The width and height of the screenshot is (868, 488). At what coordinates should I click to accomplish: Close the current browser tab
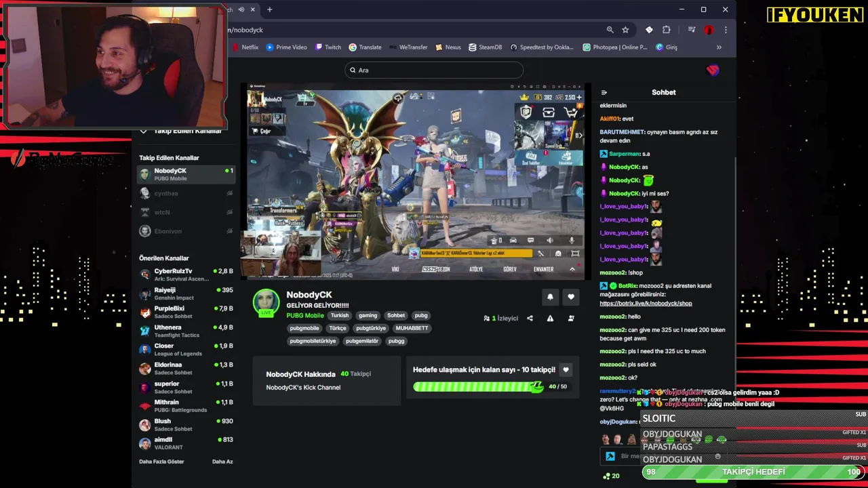[x=253, y=9]
